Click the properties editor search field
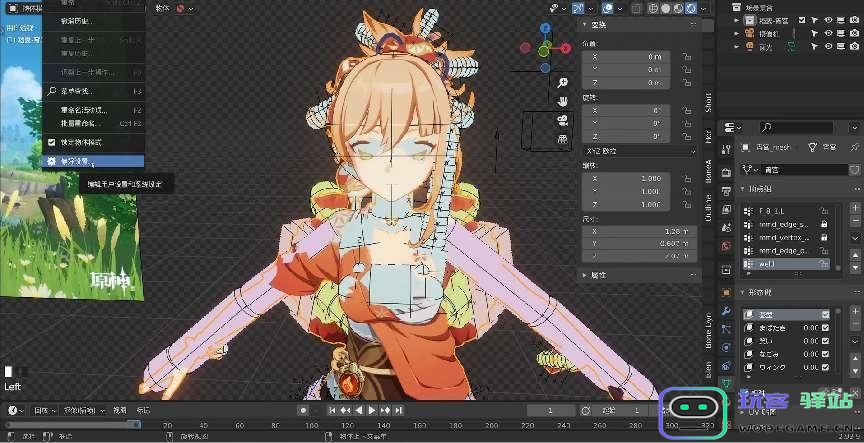The width and height of the screenshot is (864, 443). (x=796, y=127)
